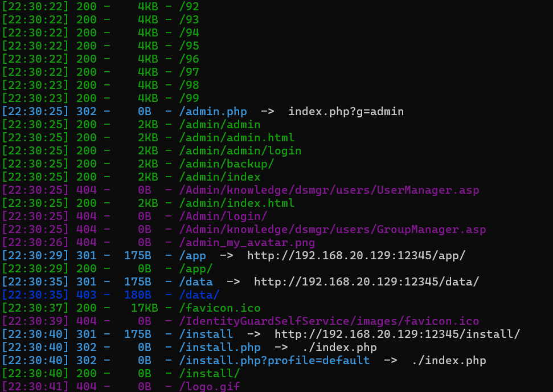The width and height of the screenshot is (553, 392).
Task: Click the /app/ path with 200 status
Action: [x=196, y=268]
